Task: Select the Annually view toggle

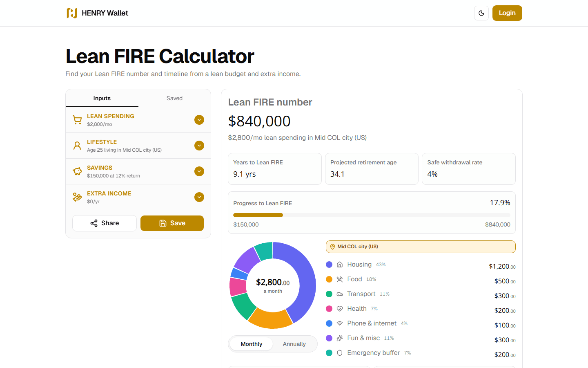Action: [294, 344]
